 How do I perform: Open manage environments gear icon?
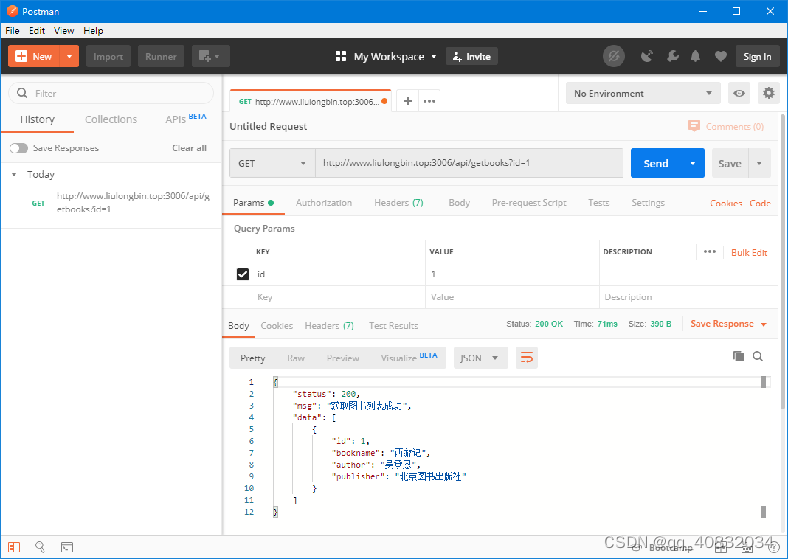click(768, 93)
